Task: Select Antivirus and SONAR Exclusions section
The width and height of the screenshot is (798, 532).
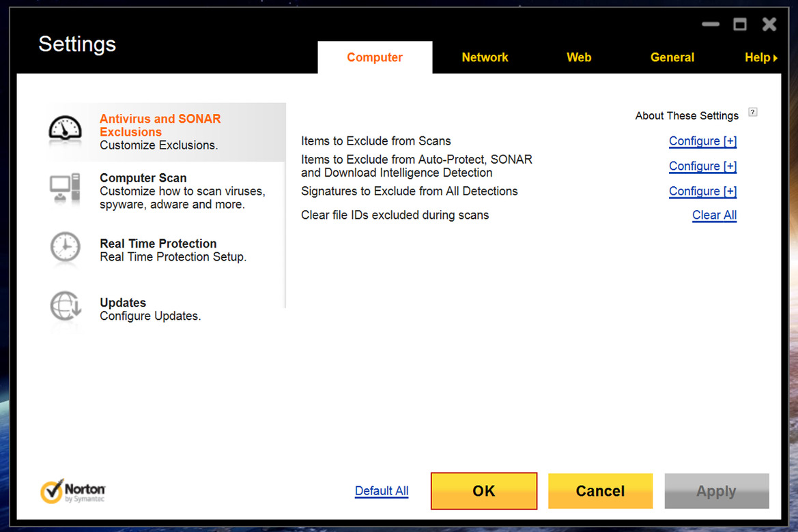Action: 166,132
